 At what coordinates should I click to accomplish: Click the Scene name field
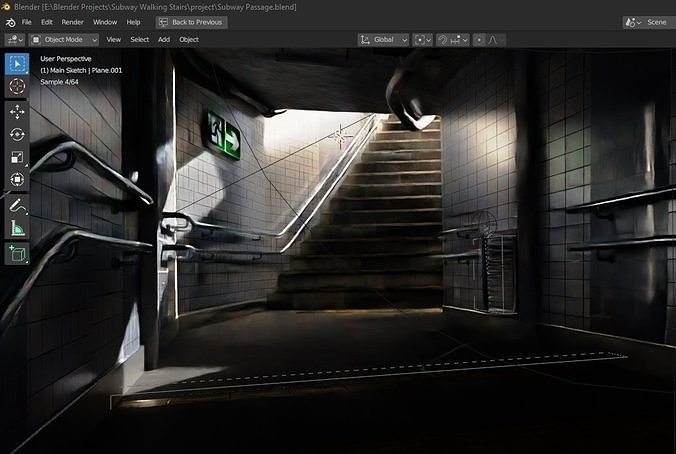coord(659,22)
